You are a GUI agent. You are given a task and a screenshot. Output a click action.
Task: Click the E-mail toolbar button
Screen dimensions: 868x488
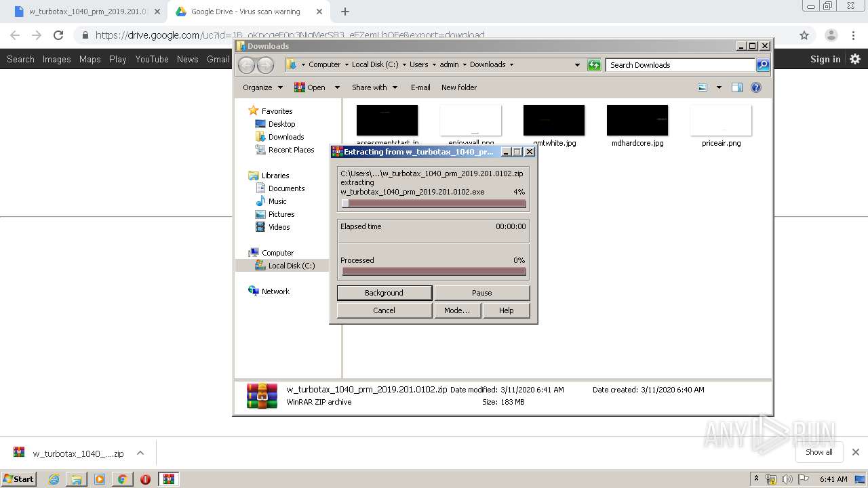(x=420, y=87)
